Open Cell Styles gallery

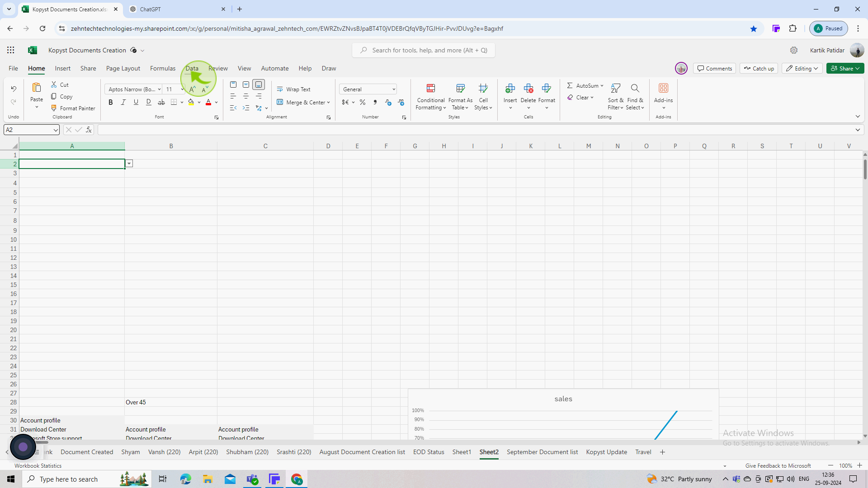click(x=483, y=97)
